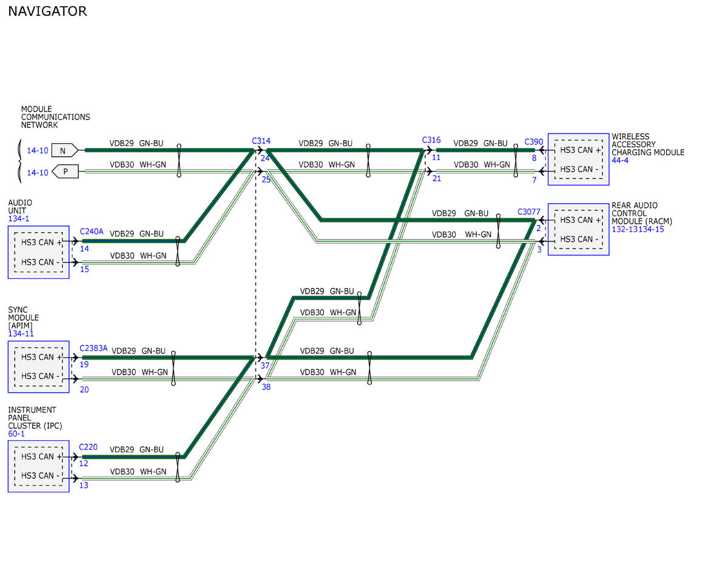Click the INSTRUMENT PANEL CLUSTER (IPC) heading
The image size is (728, 562).
coord(35,418)
